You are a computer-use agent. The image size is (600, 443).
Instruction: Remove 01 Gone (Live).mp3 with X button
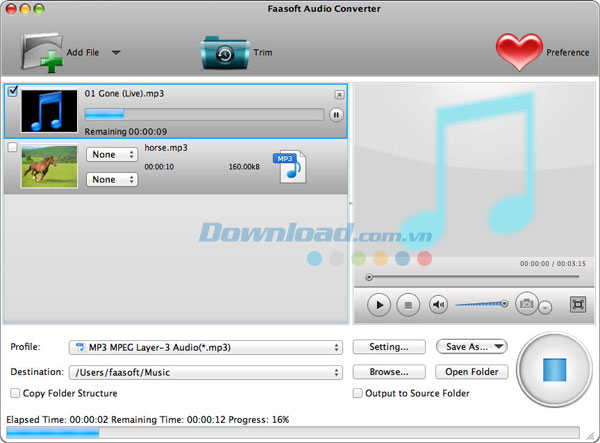pyautogui.click(x=339, y=94)
